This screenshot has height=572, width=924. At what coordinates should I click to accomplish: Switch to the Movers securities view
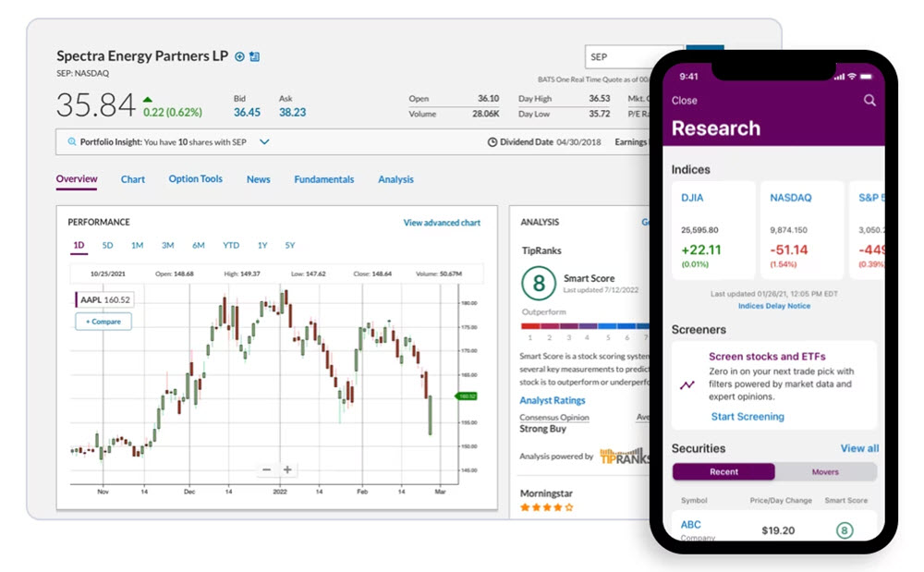pos(825,471)
